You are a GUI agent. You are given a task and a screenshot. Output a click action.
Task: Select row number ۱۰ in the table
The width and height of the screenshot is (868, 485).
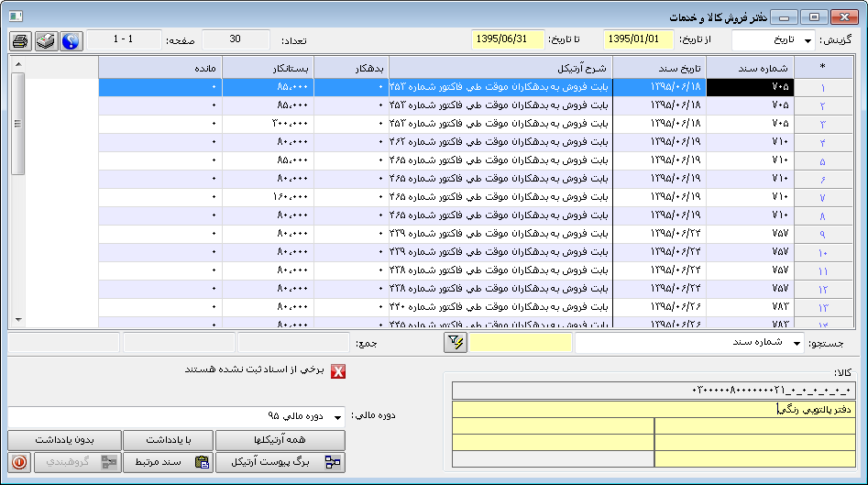823,252
